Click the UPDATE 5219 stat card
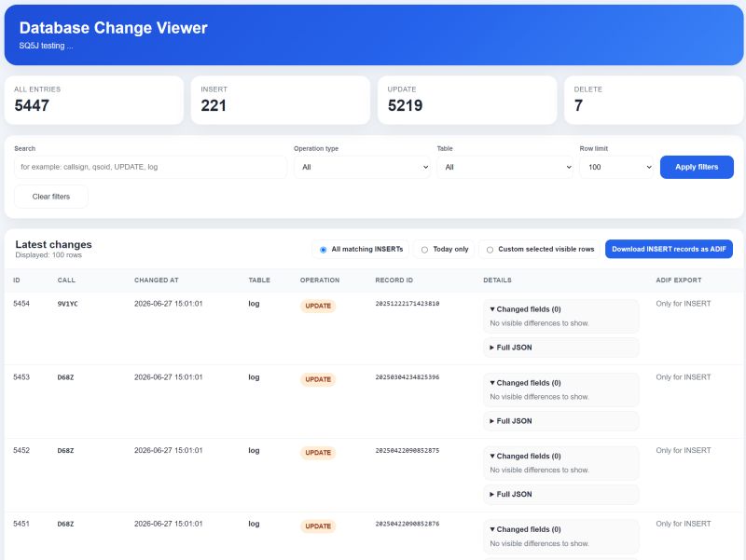This screenshot has height=560, width=746. pos(467,100)
